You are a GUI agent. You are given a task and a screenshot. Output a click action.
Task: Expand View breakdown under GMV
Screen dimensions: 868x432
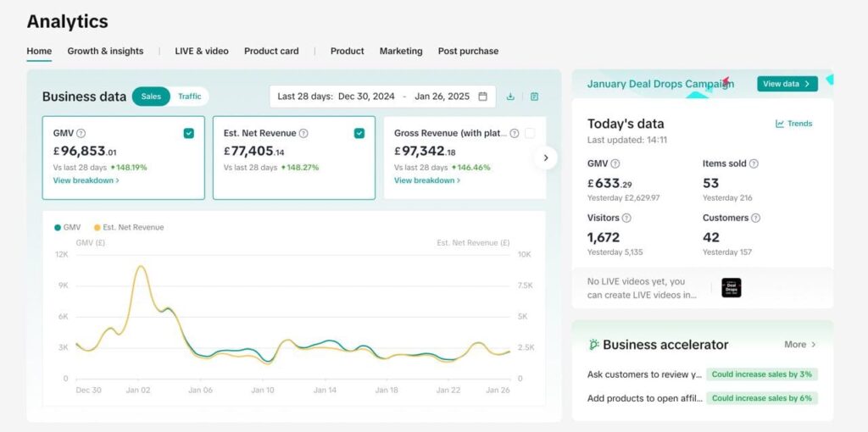point(86,180)
